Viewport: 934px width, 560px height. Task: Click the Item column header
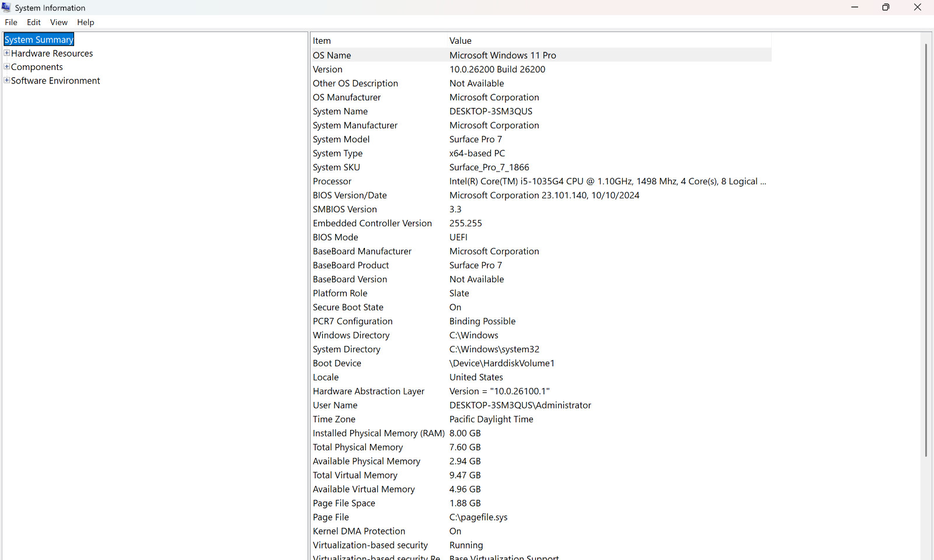379,40
